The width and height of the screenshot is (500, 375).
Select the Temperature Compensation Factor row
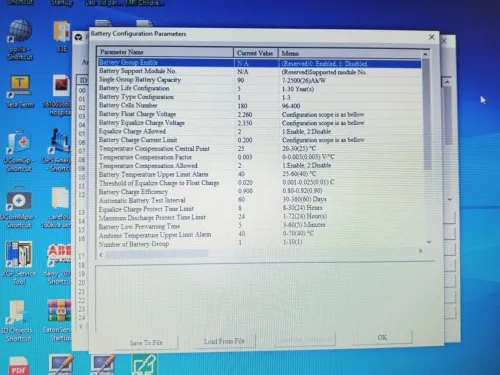point(260,157)
